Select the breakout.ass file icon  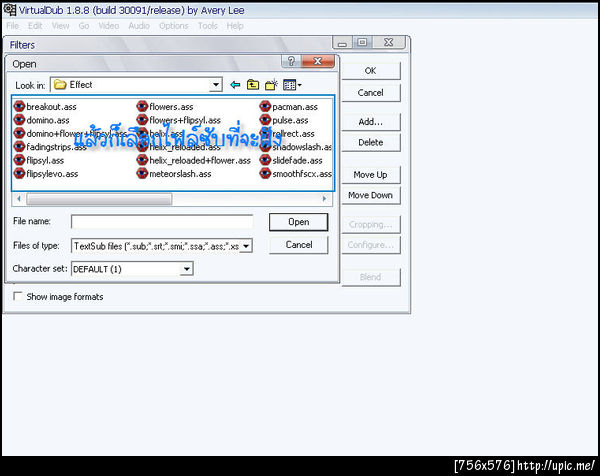(20, 106)
